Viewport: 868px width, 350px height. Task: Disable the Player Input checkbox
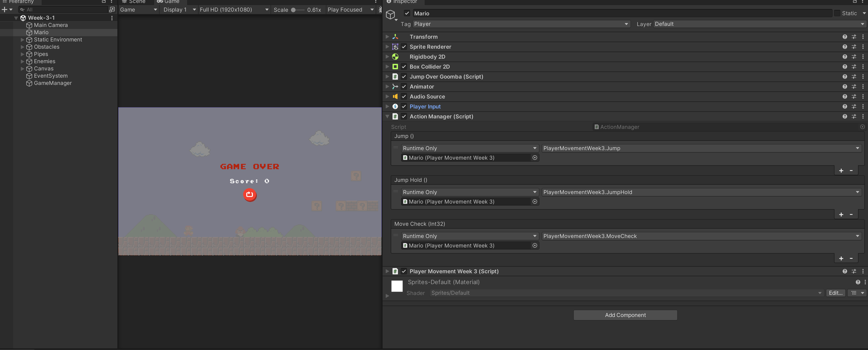[x=404, y=106]
